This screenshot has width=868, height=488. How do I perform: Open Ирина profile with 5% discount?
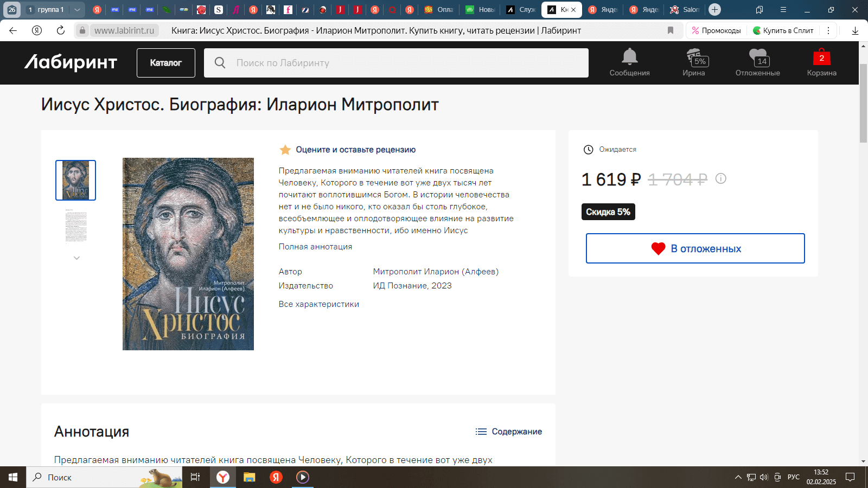694,62
